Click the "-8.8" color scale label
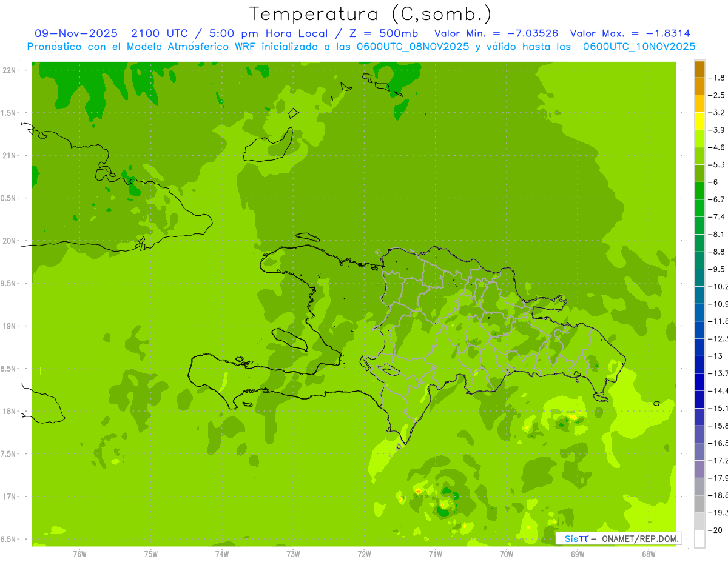The image size is (728, 562). click(716, 252)
